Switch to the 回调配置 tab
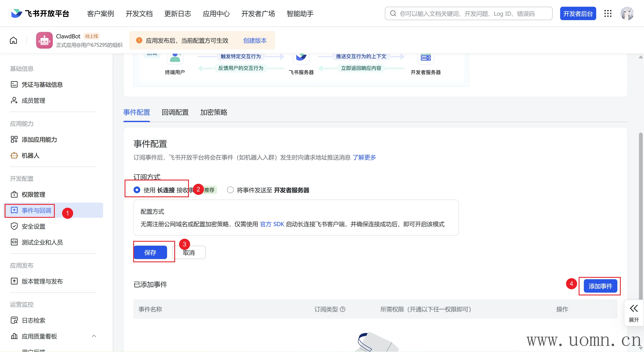The height and width of the screenshot is (352, 644). (175, 112)
